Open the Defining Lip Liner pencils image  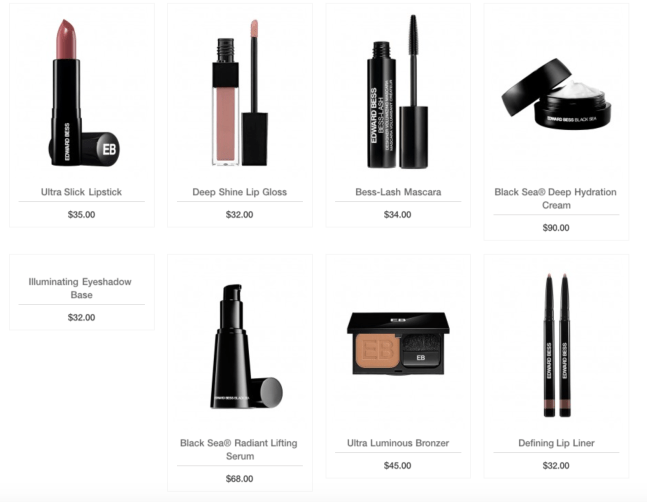pos(557,345)
